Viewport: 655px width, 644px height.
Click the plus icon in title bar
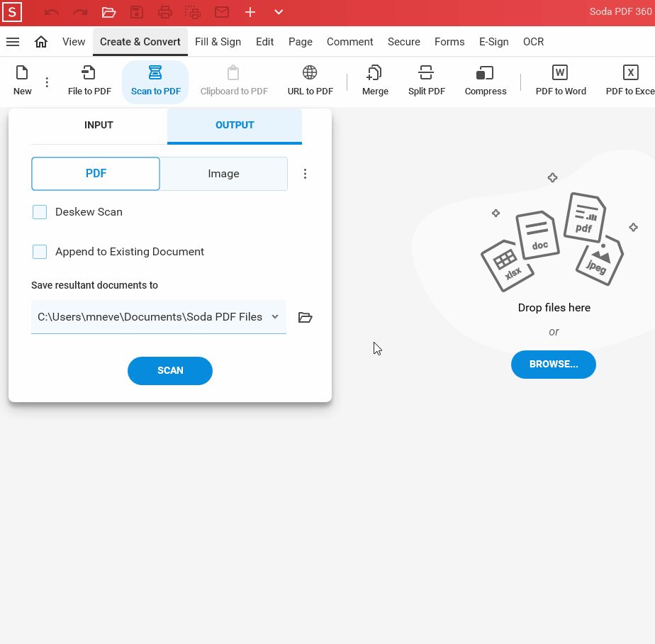coord(250,12)
